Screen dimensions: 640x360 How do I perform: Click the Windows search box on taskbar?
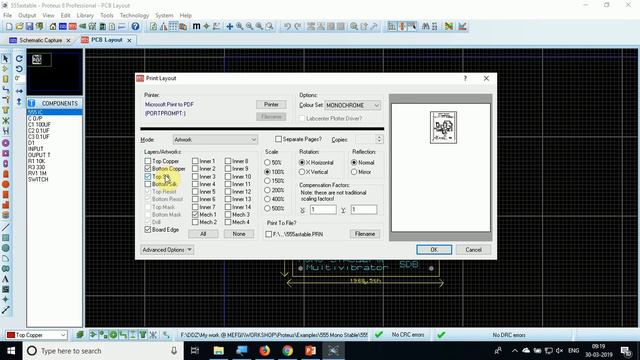coord(102,351)
